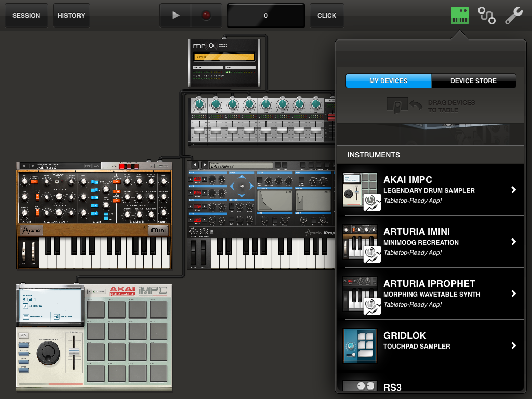
Task: Adjust the iMPC volume fader
Action: (x=74, y=352)
